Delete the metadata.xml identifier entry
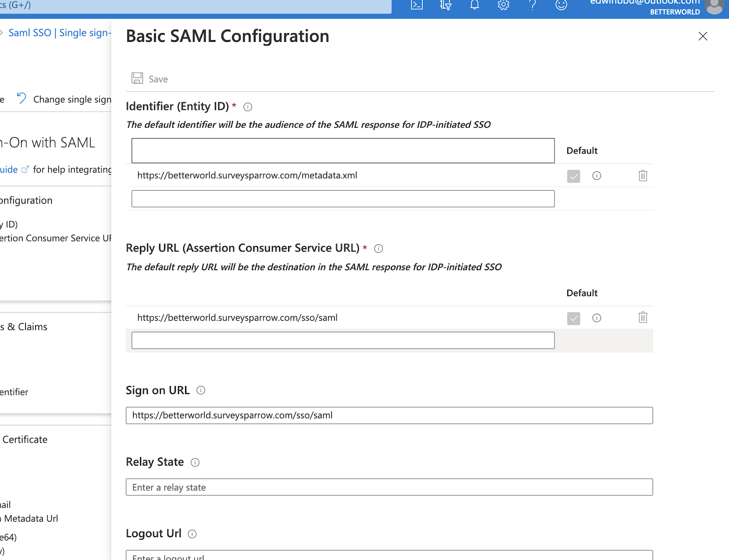Viewport: 729px width, 560px height. tap(642, 175)
